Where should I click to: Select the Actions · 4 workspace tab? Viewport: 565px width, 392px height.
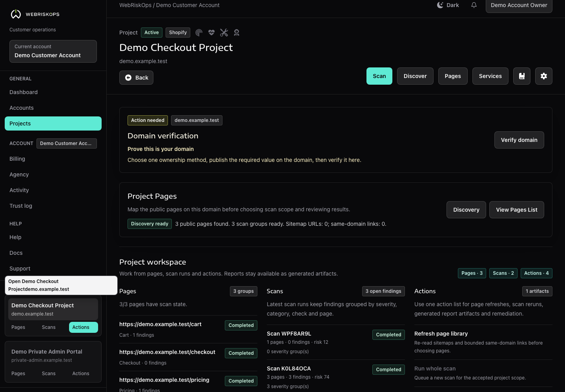536,273
